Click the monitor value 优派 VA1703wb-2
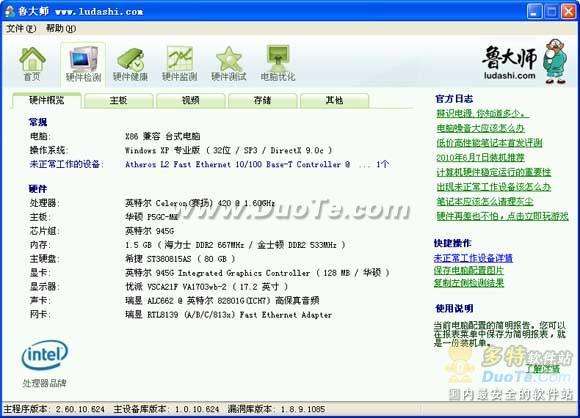The image size is (580, 418). [206, 287]
